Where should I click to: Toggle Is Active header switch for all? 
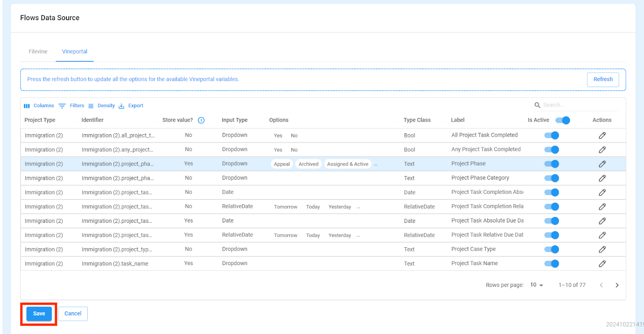click(x=563, y=120)
